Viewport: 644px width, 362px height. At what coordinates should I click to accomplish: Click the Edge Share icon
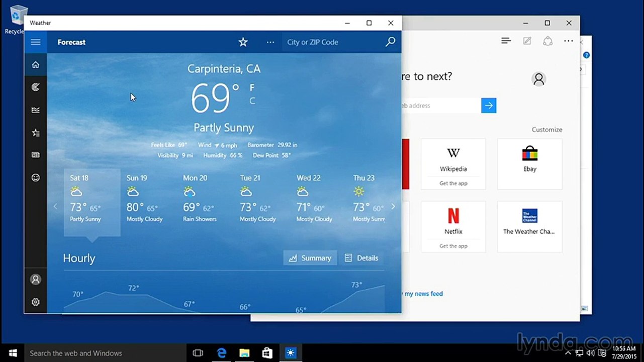click(x=548, y=41)
